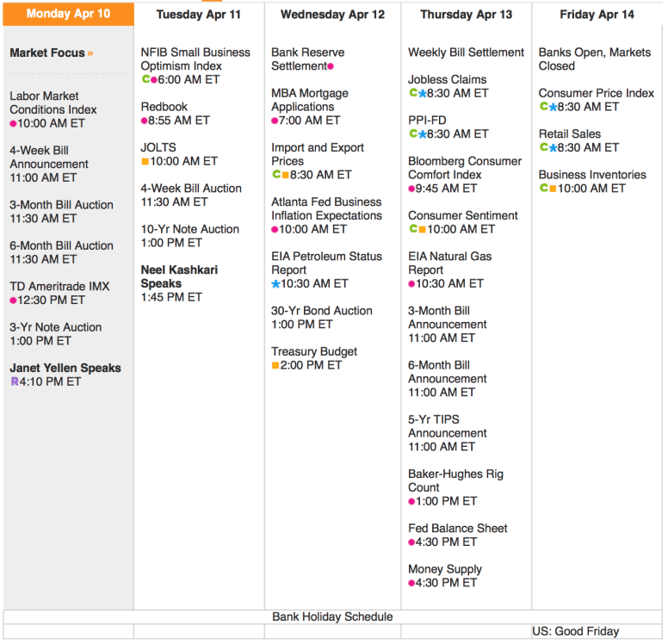Open the NFIB Small Business Optimism Index link
Viewport: 668px width, 644px height.
click(195, 59)
